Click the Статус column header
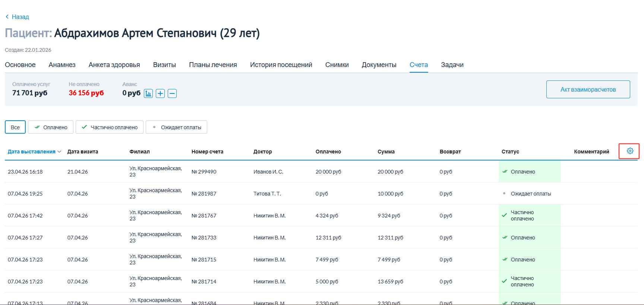 pos(510,152)
